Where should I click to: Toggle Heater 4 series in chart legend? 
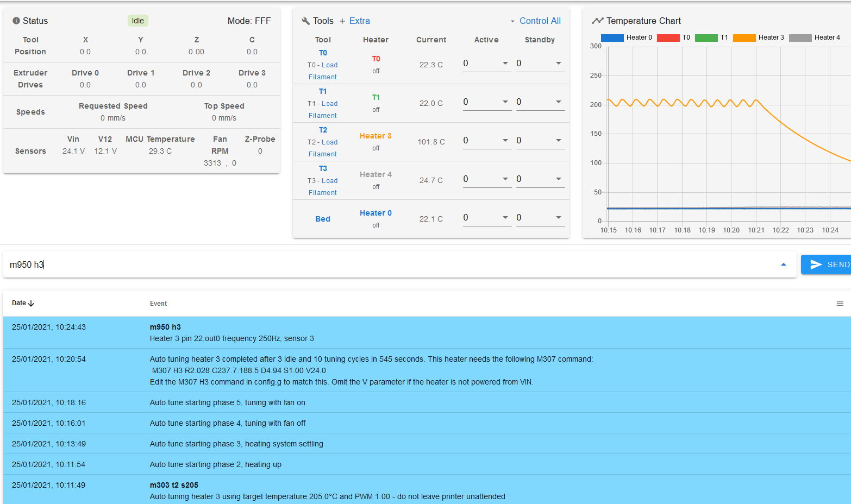(815, 37)
